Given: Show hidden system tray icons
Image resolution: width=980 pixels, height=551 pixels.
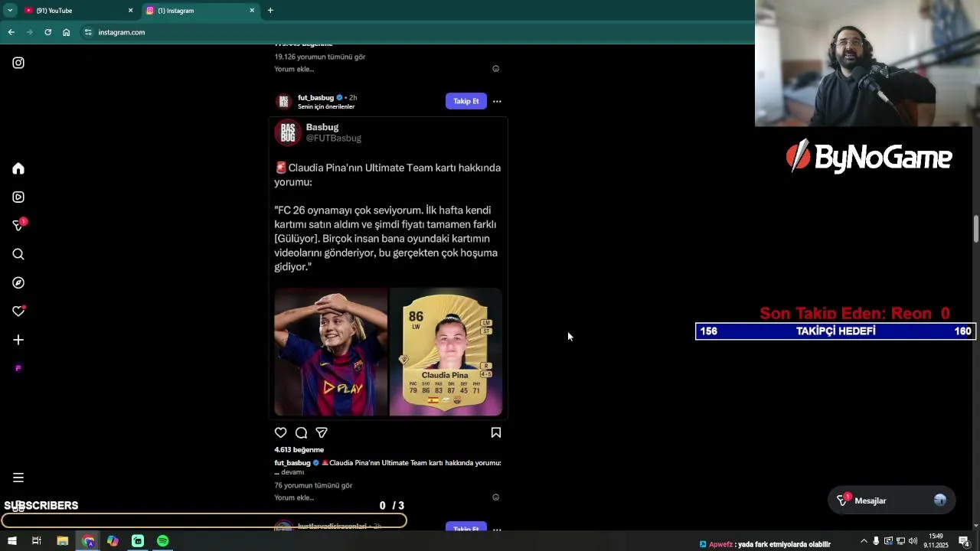Looking at the screenshot, I should [864, 541].
